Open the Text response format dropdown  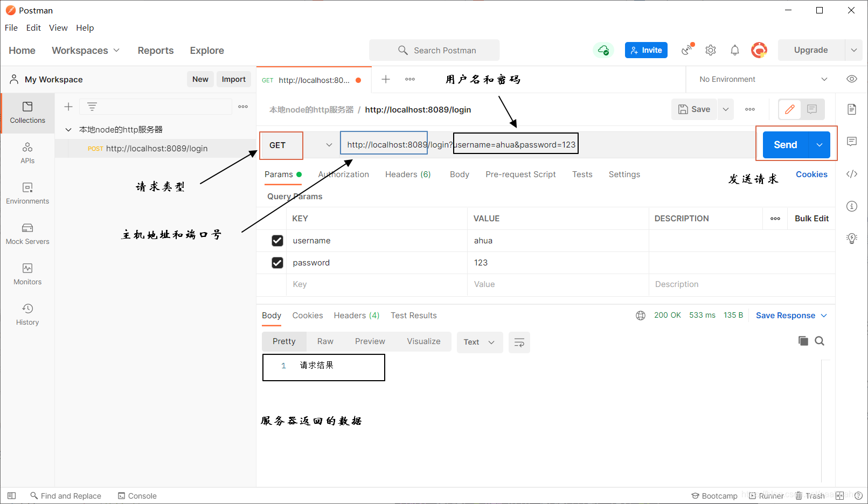click(479, 342)
